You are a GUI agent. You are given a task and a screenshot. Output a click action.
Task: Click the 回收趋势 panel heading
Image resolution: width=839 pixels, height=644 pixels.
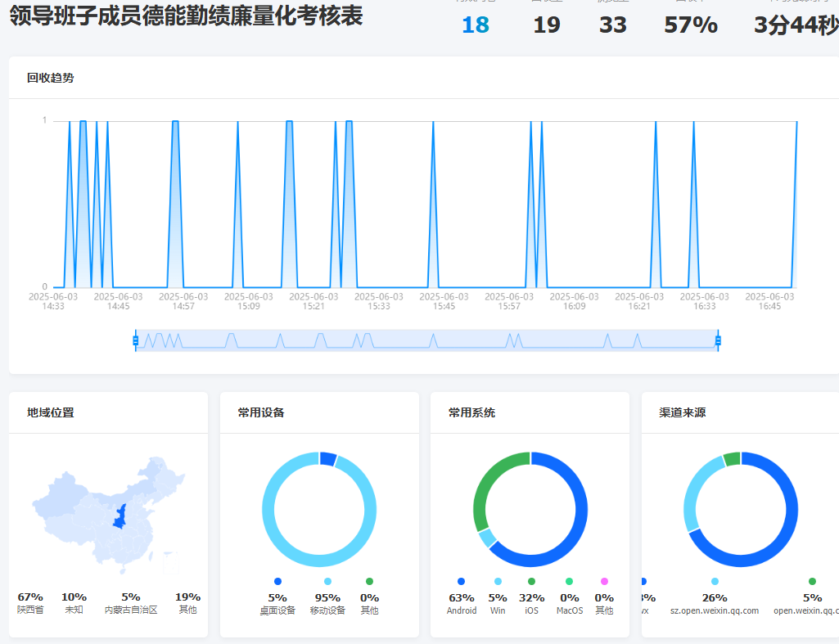pos(50,78)
